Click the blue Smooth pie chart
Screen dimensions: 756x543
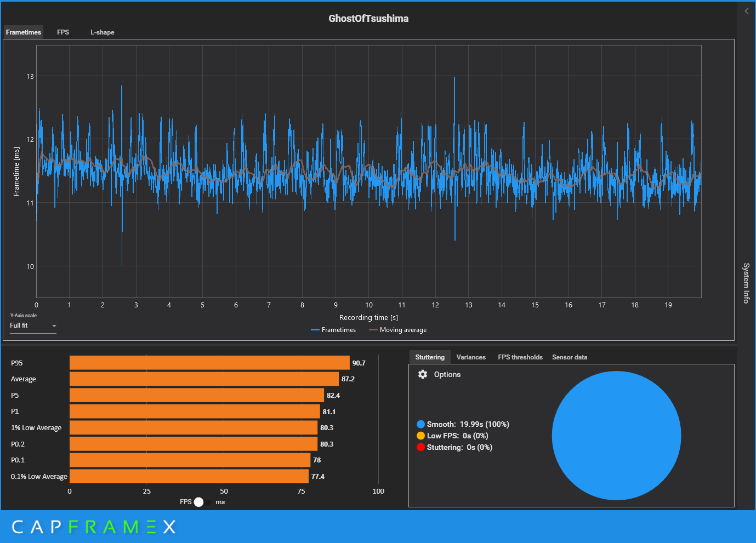(616, 436)
